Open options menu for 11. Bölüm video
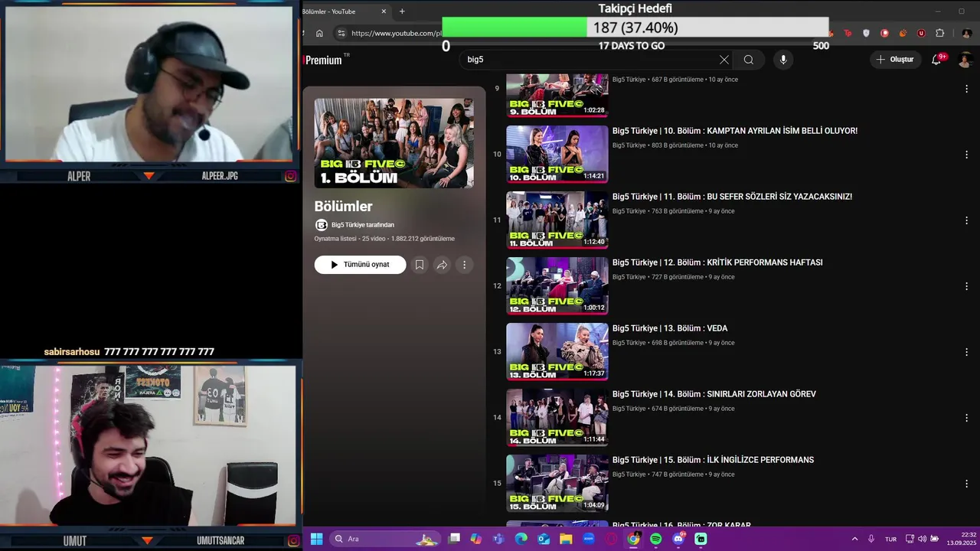This screenshot has width=980, height=551. click(x=966, y=220)
